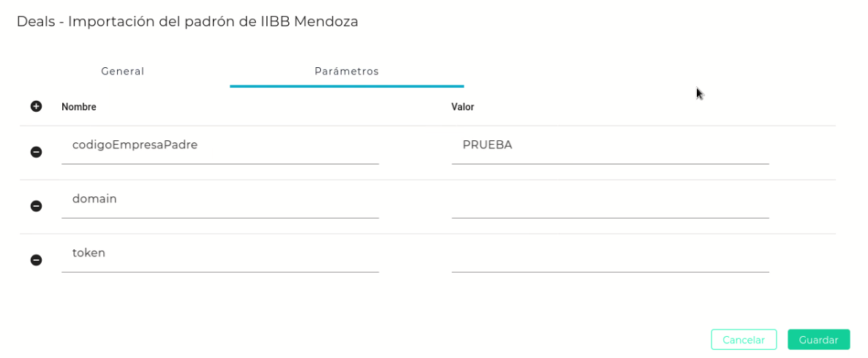Click the empty value field for domain
This screenshot has width=868, height=358.
point(610,200)
